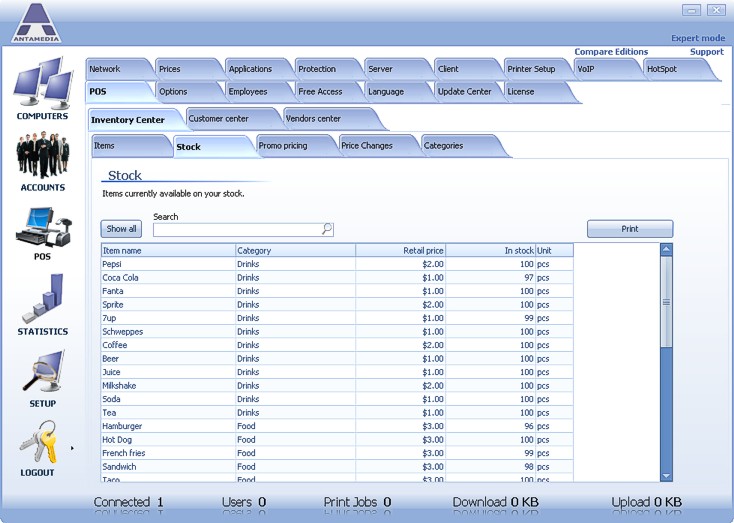This screenshot has width=734, height=523.
Task: Sort by the Retail price column header
Action: coord(400,251)
